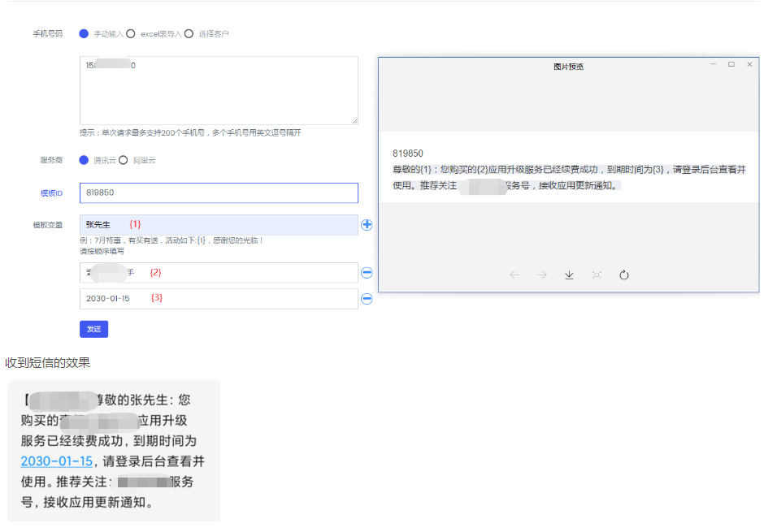777x532 pixels.
Task: Close the 图片预览 window
Action: pyautogui.click(x=749, y=64)
